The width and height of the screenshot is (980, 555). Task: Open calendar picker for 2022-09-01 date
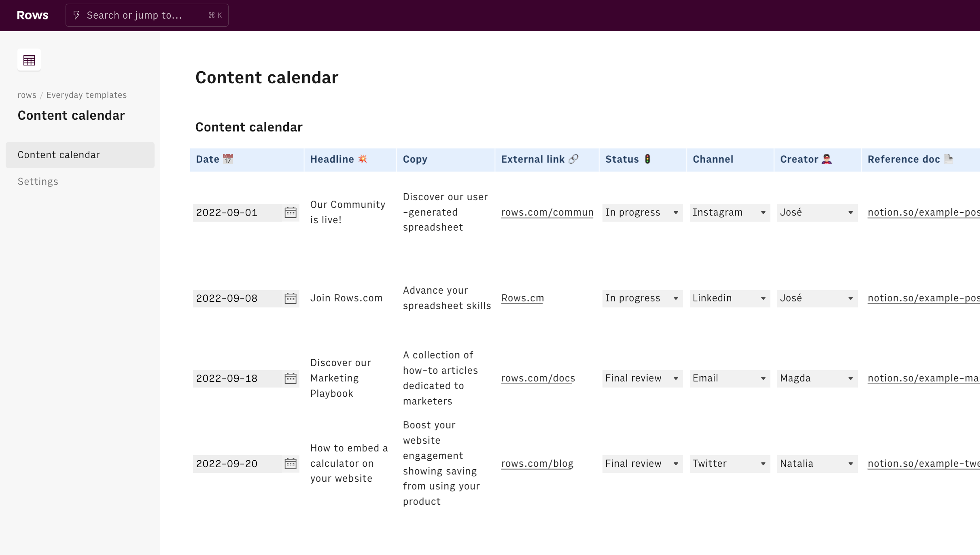click(290, 212)
